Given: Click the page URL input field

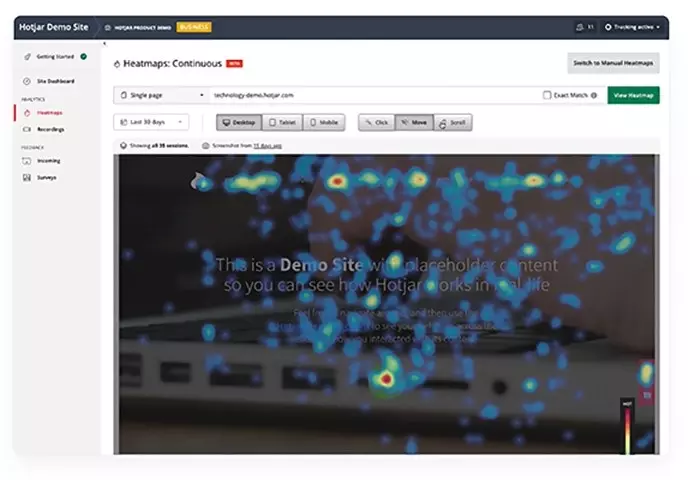Looking at the screenshot, I should (374, 95).
